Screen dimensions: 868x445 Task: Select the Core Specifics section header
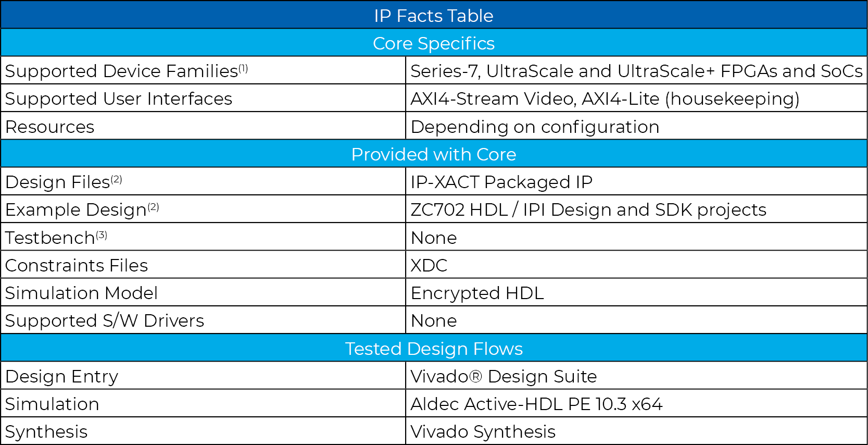click(434, 43)
